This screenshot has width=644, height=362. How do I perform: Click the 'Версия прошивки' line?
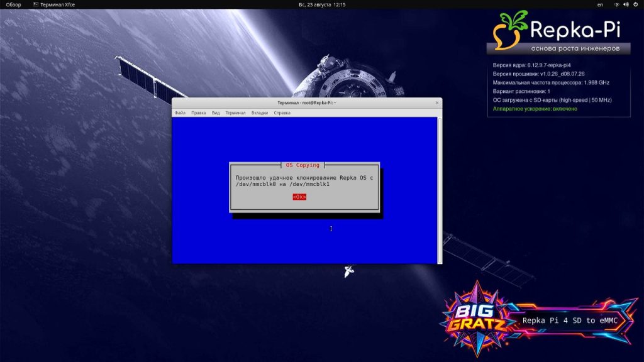[538, 74]
